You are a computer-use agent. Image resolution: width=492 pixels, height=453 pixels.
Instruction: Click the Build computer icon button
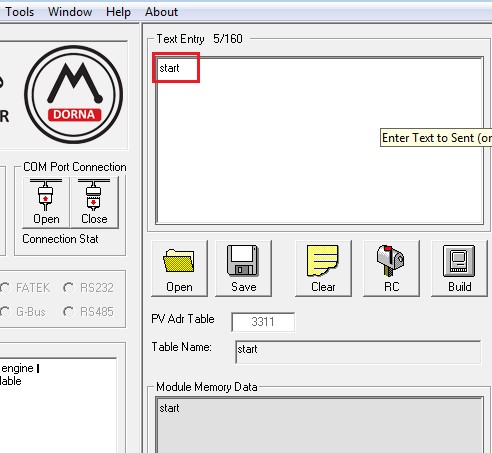tap(459, 268)
